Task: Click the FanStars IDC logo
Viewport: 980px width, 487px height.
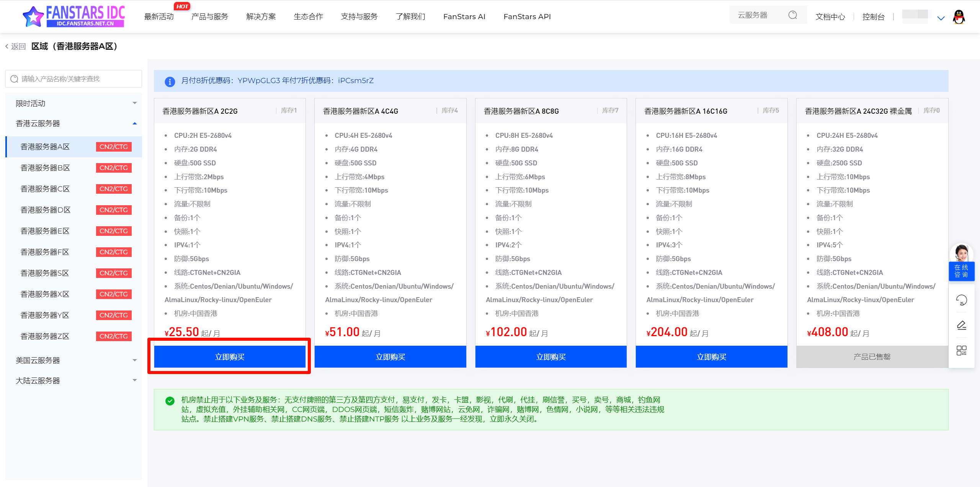Action: [73, 16]
